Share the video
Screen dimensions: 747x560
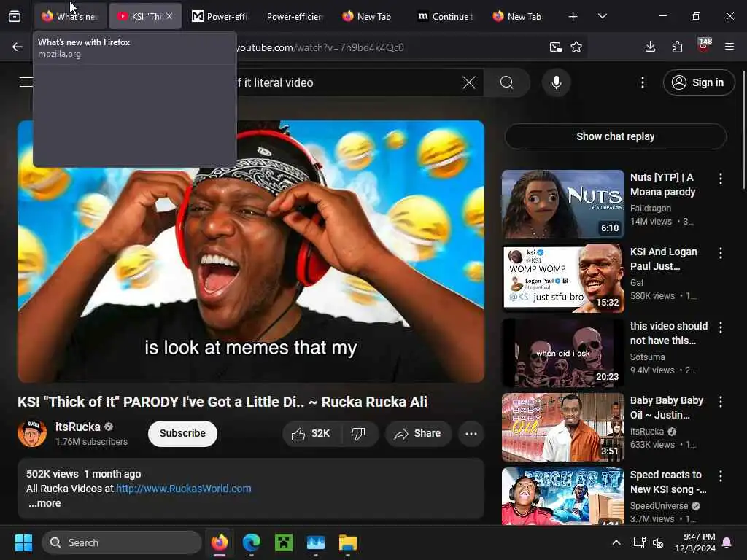[418, 433]
